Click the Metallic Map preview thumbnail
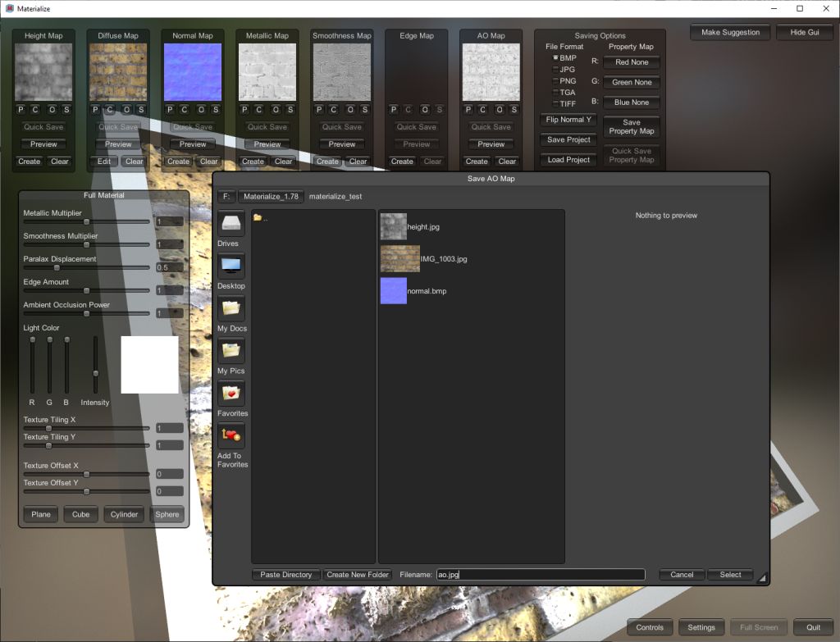Viewport: 840px width, 642px height. pos(267,72)
